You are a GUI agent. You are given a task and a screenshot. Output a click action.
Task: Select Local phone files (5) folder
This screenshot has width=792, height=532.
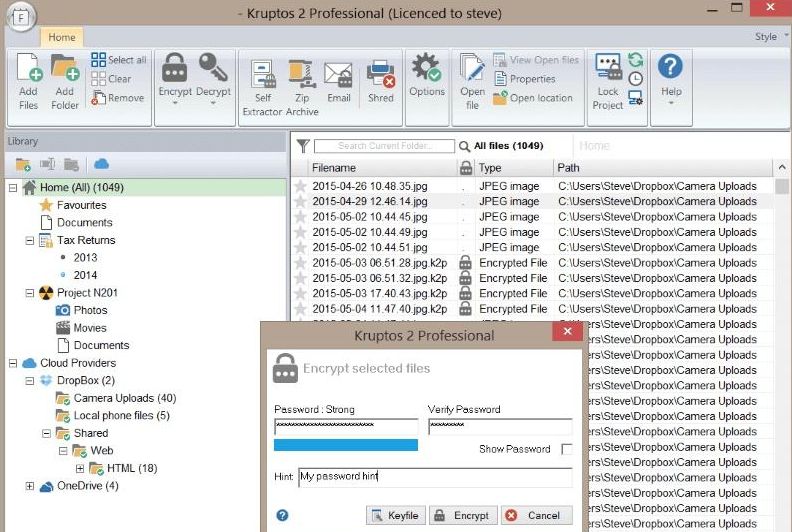click(121, 415)
